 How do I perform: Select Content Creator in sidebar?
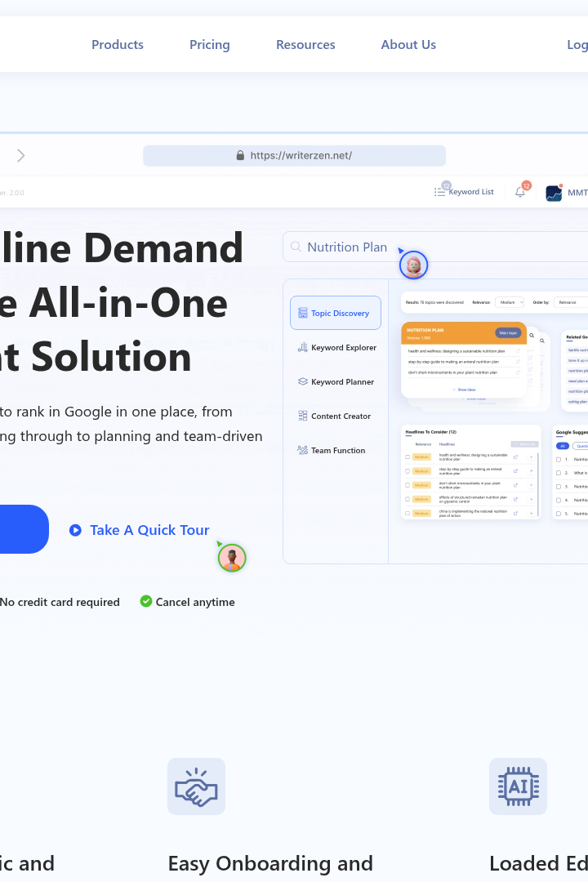(334, 416)
